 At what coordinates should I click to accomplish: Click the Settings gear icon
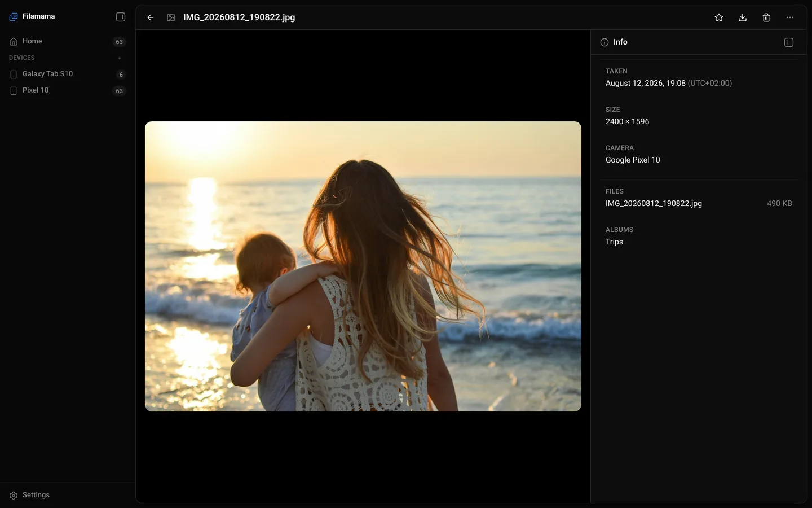coord(14,496)
